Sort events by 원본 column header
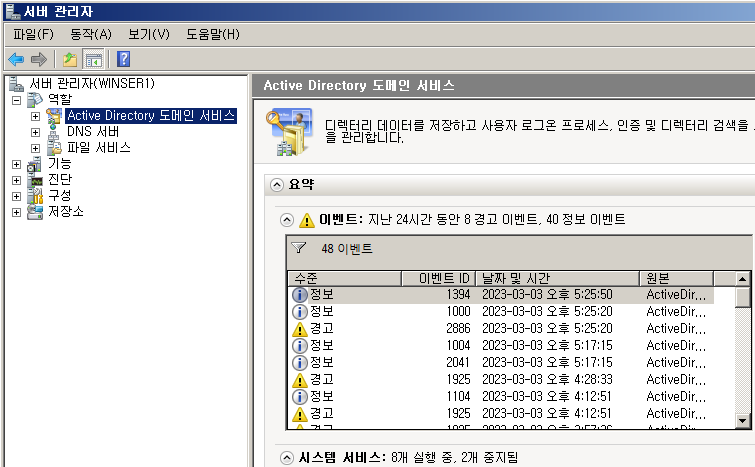Viewport: 755px width, 467px height. (x=677, y=278)
